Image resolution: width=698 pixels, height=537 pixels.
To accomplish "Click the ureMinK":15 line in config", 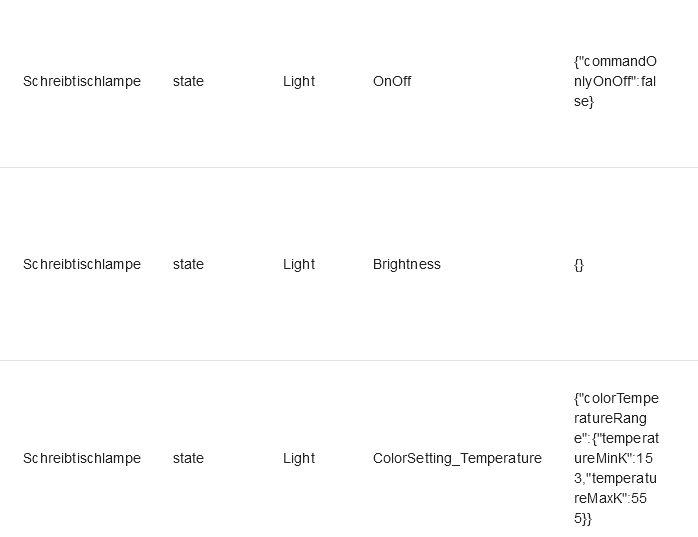I will point(613,458).
